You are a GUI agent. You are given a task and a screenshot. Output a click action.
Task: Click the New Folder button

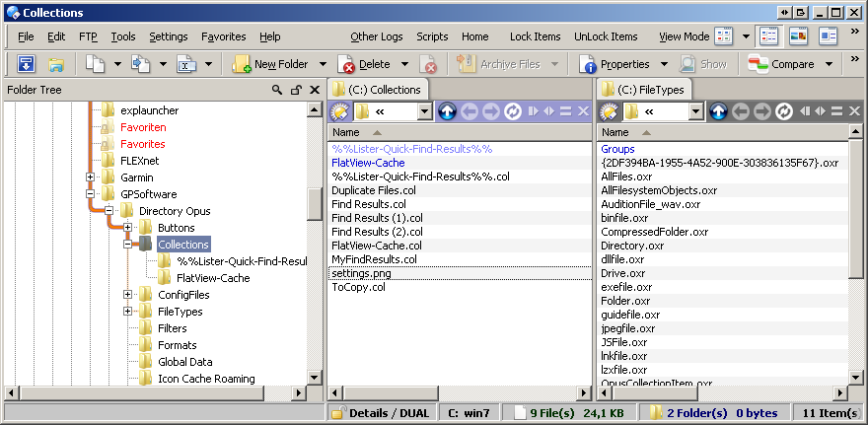270,64
